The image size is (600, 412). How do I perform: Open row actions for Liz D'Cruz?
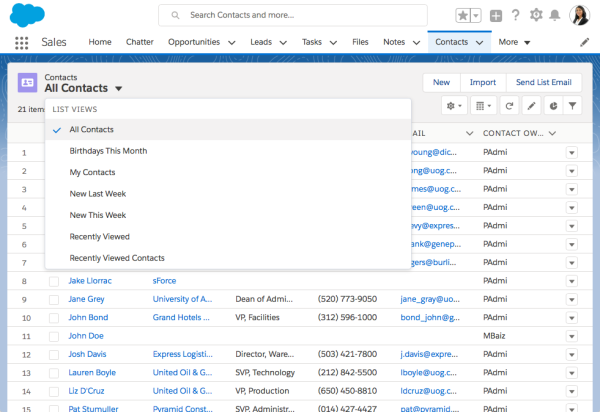(572, 392)
